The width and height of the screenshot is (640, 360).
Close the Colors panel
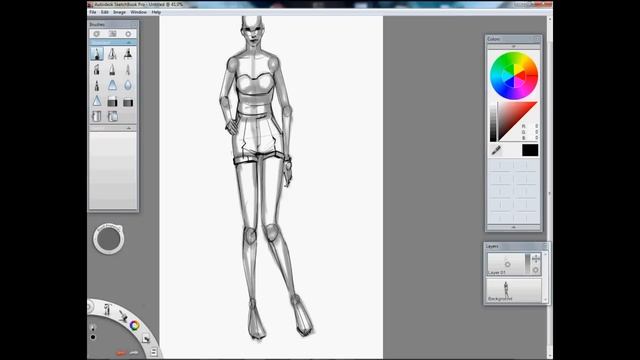tap(537, 39)
